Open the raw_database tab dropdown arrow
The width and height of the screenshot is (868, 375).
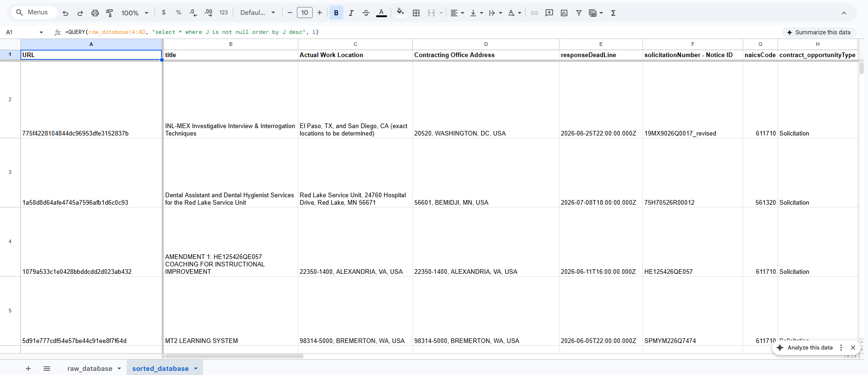(119, 369)
